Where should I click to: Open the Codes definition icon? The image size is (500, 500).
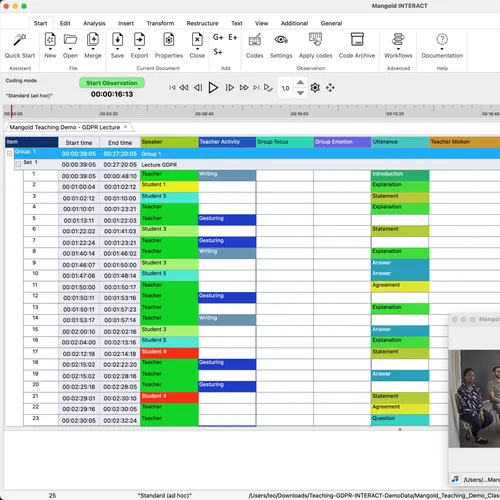click(255, 40)
